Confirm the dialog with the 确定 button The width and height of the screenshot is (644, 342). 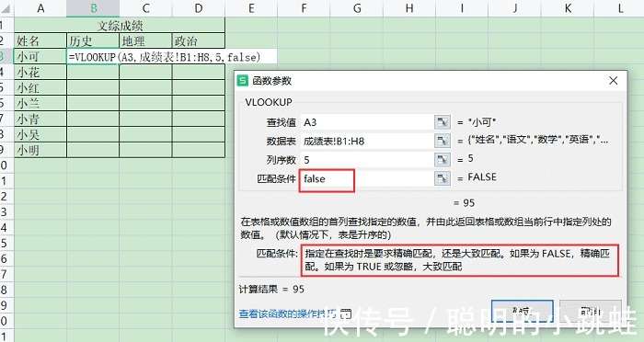522,312
